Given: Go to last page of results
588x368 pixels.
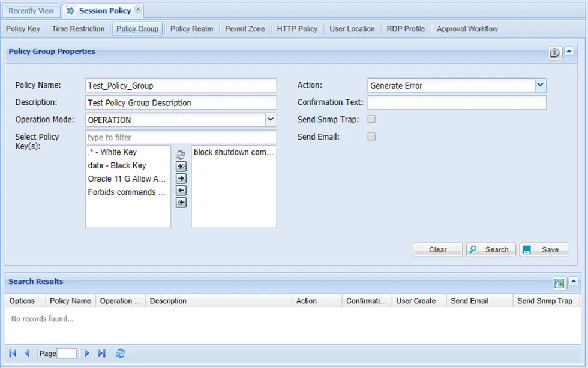Looking at the screenshot, I should click(x=101, y=353).
